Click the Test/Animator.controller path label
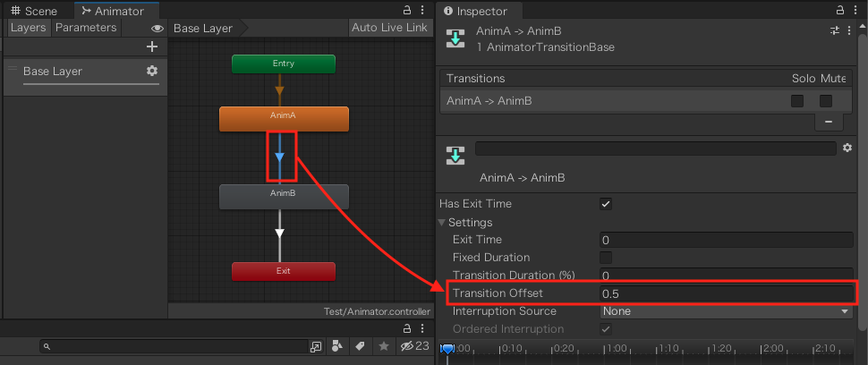The width and height of the screenshot is (868, 365). pyautogui.click(x=377, y=311)
